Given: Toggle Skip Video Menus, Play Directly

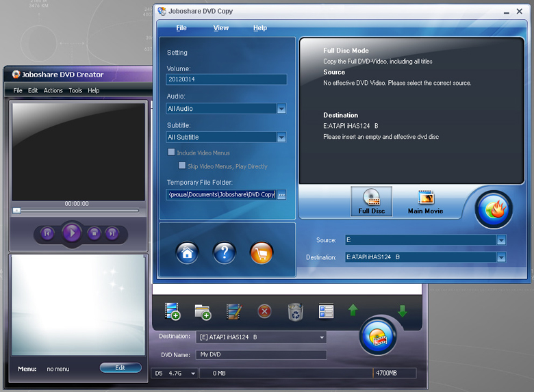Looking at the screenshot, I should pyautogui.click(x=182, y=166).
